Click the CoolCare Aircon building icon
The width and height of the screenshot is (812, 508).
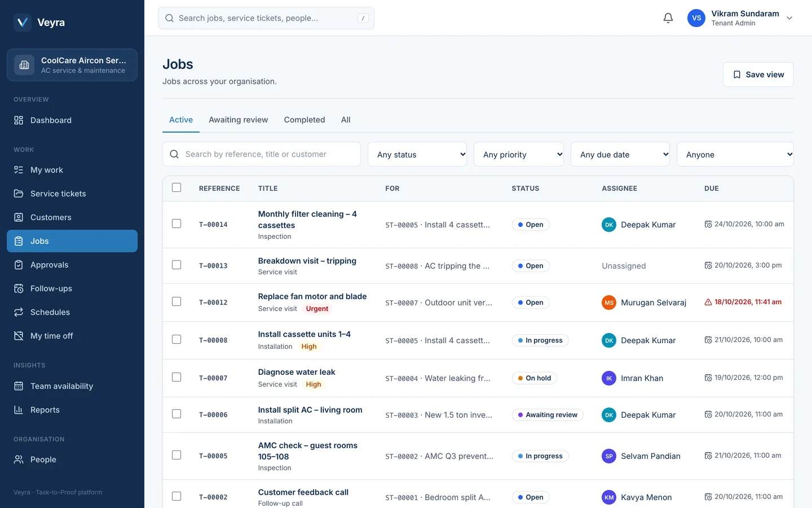coord(24,65)
